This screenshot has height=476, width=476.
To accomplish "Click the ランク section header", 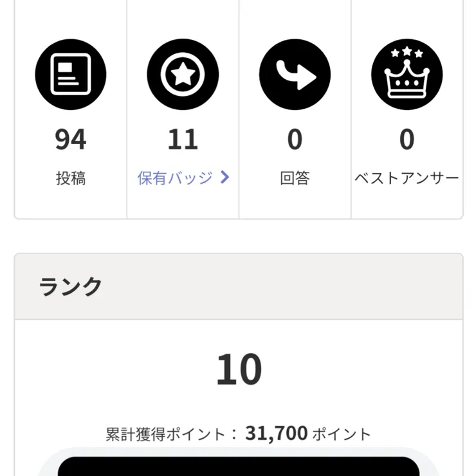I will click(71, 286).
